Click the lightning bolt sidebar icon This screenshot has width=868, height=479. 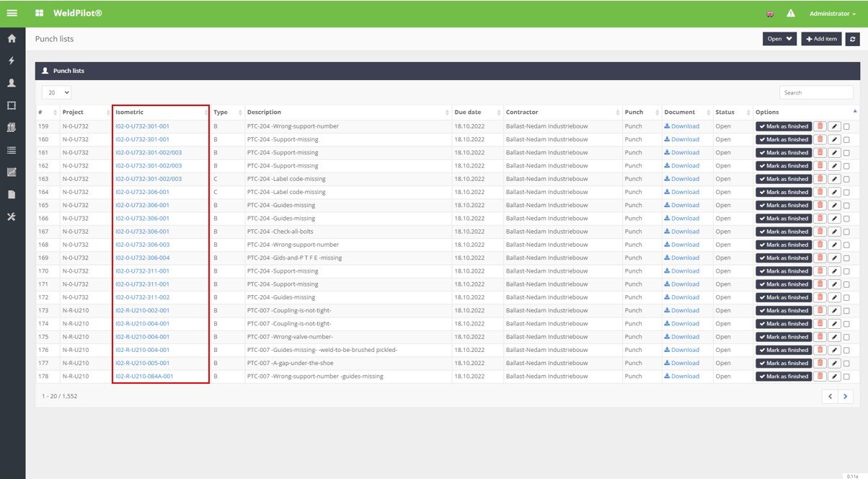tap(12, 61)
